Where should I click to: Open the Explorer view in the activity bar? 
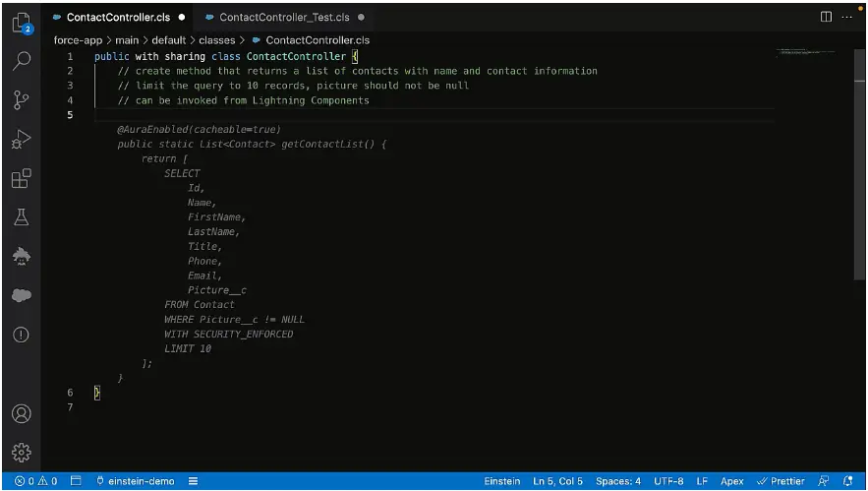point(21,22)
